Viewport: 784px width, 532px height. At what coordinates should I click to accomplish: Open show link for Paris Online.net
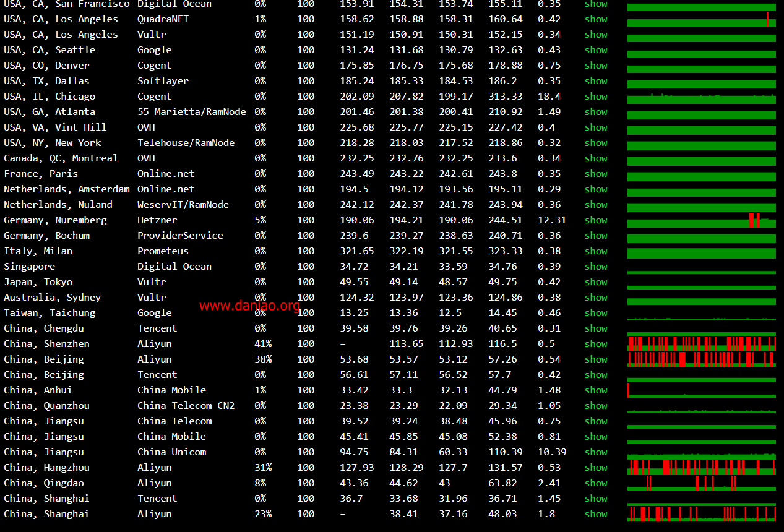(x=596, y=174)
